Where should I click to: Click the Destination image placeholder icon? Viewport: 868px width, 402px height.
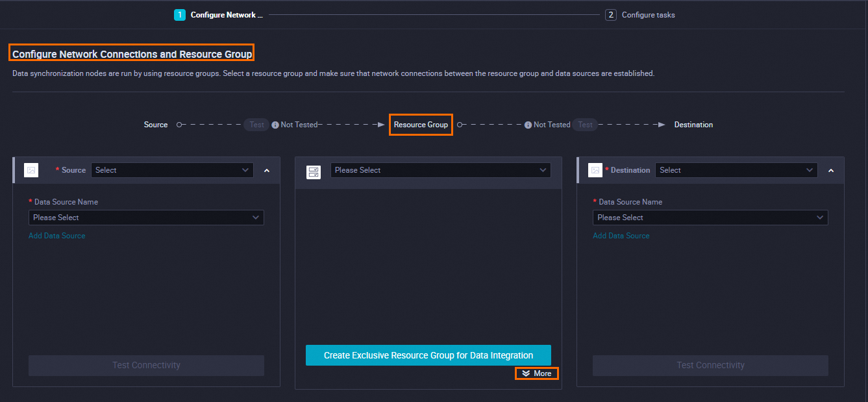595,170
